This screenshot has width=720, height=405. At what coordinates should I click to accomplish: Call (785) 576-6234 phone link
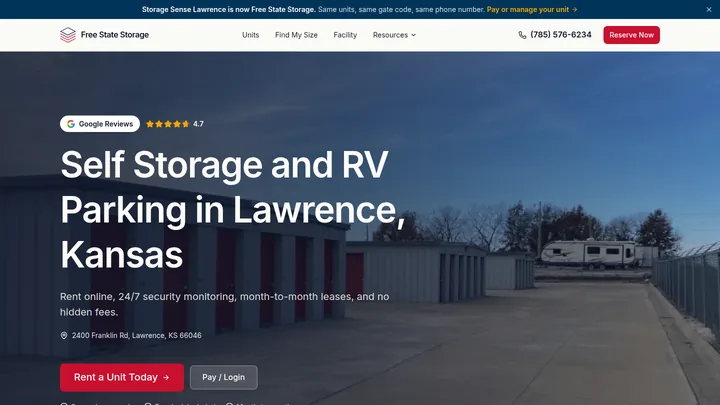coord(561,35)
